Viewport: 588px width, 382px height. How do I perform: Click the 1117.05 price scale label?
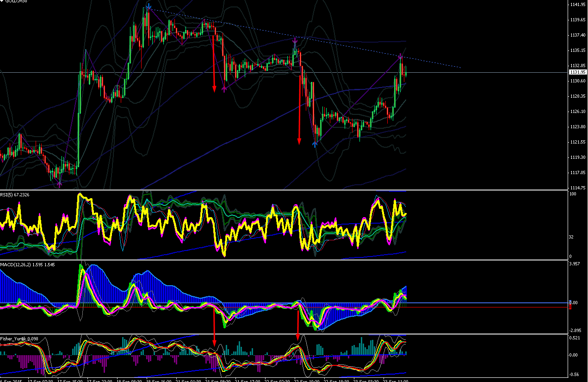579,173
